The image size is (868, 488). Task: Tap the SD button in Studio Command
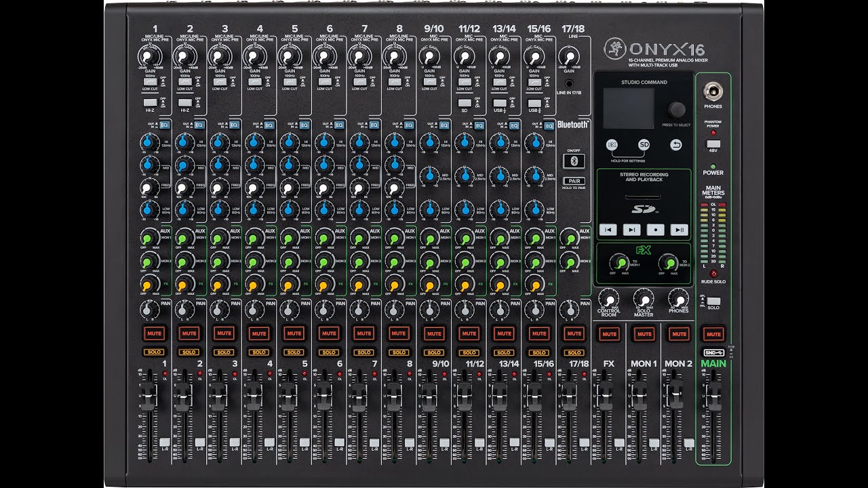(x=644, y=145)
